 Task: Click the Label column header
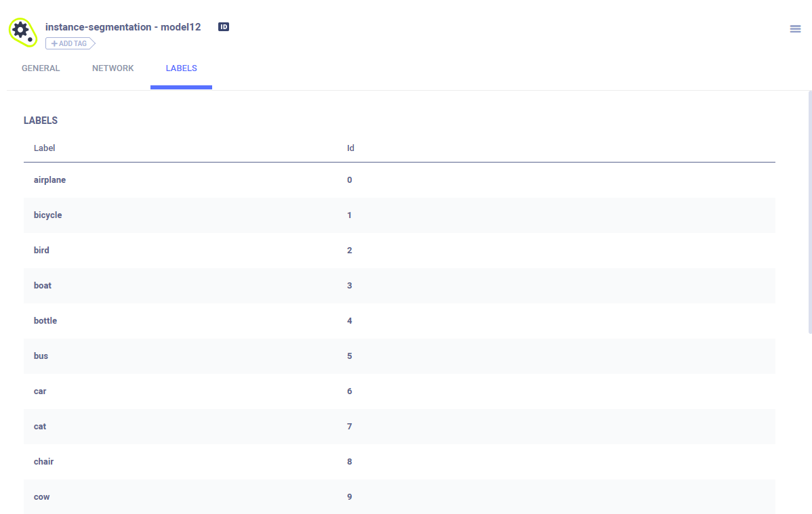click(45, 148)
